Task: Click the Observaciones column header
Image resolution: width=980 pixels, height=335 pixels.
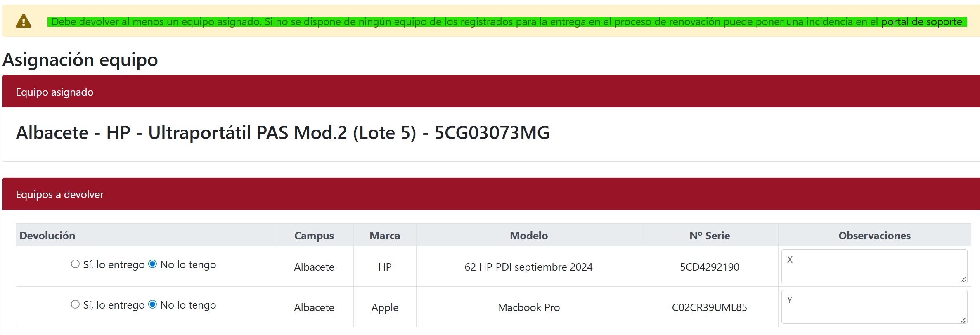Action: tap(874, 236)
